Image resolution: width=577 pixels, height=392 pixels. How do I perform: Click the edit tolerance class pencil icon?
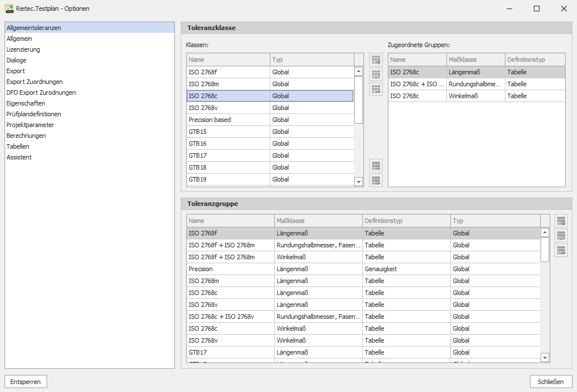(375, 74)
